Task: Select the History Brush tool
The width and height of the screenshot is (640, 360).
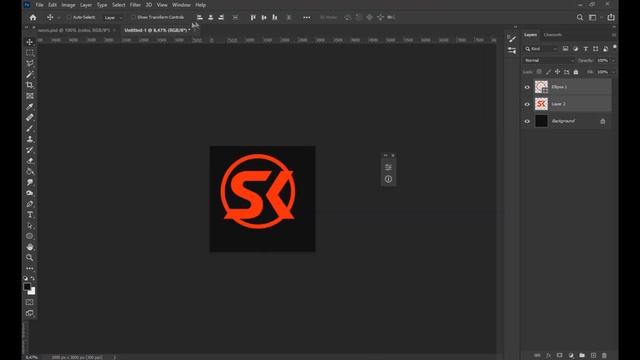Action: click(30, 150)
